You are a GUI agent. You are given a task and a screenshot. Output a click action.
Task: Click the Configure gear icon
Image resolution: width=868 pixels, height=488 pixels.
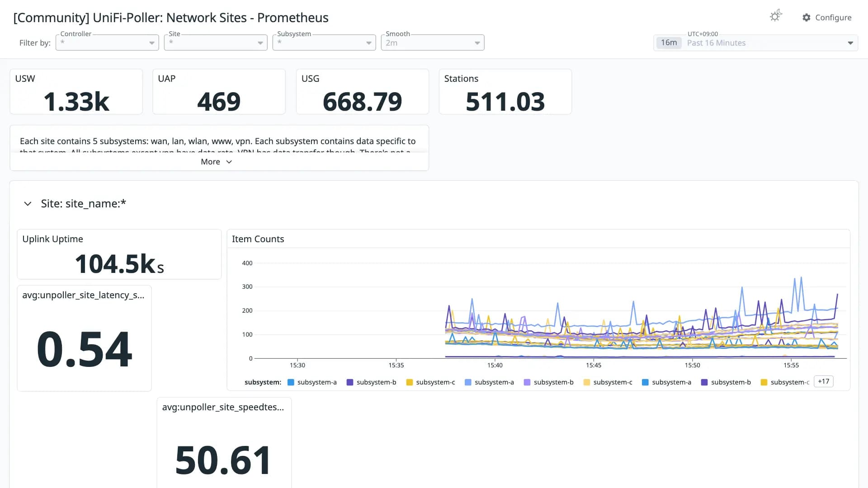pyautogui.click(x=807, y=17)
